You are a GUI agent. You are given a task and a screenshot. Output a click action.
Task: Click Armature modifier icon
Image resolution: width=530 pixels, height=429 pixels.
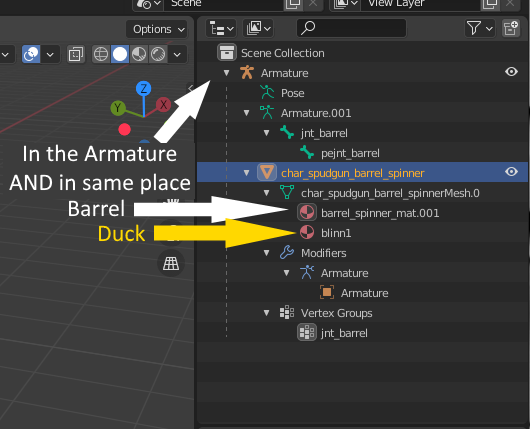tap(307, 272)
